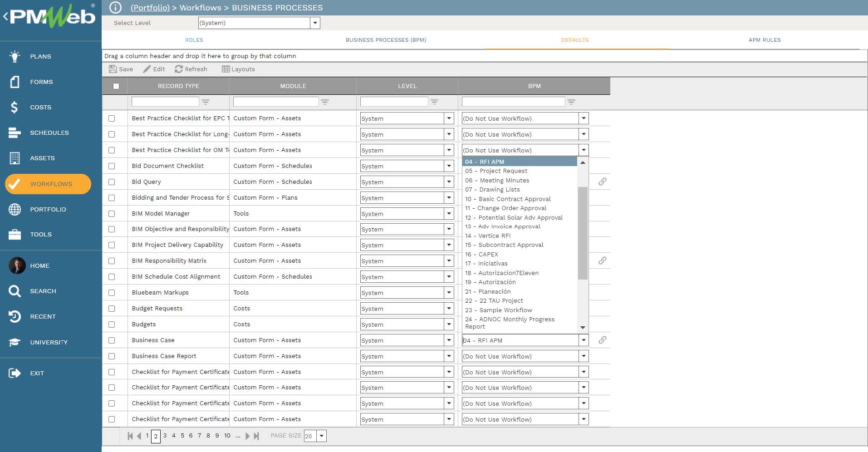The height and width of the screenshot is (452, 868).
Task: Click the Record Type column filter icon
Action: coord(206,102)
